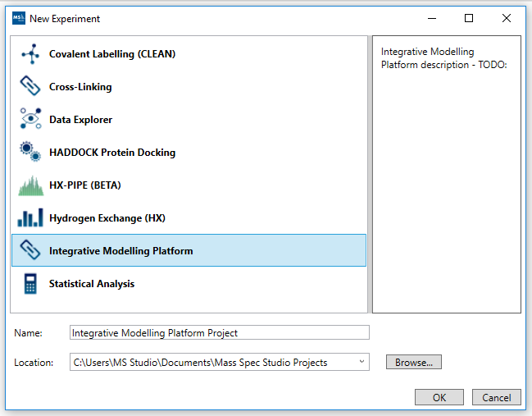Click the MS Studio logo in title bar
The height and width of the screenshot is (416, 532).
[19, 18]
